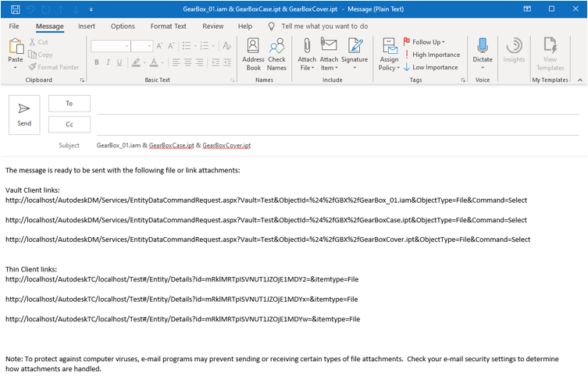Toggle underline formatting
The height and width of the screenshot is (383, 588).
(119, 62)
